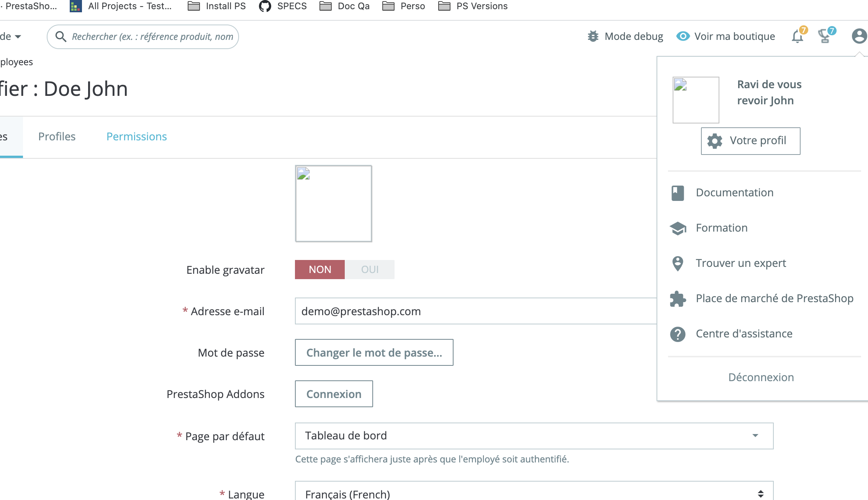Click the Votre profil button
This screenshot has height=500, width=868.
750,141
